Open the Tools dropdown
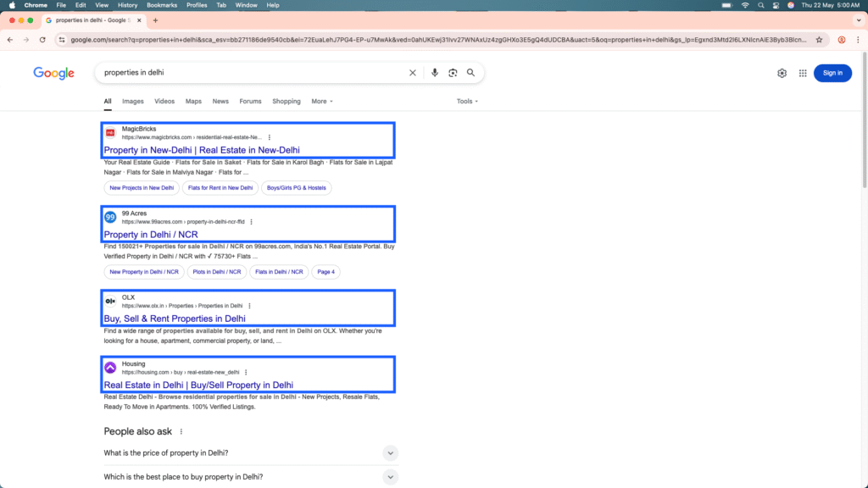The height and width of the screenshot is (488, 868). tap(467, 102)
